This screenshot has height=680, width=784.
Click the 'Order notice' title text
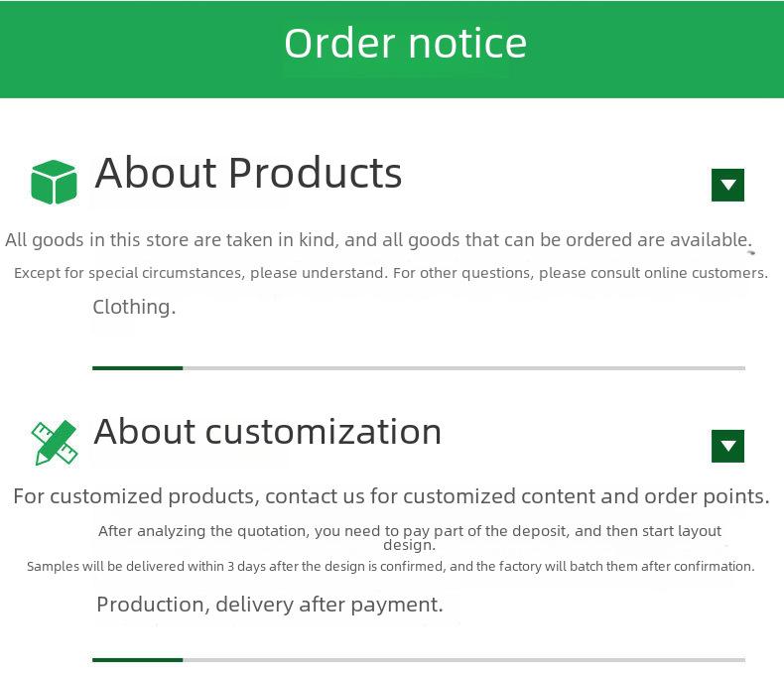406,44
